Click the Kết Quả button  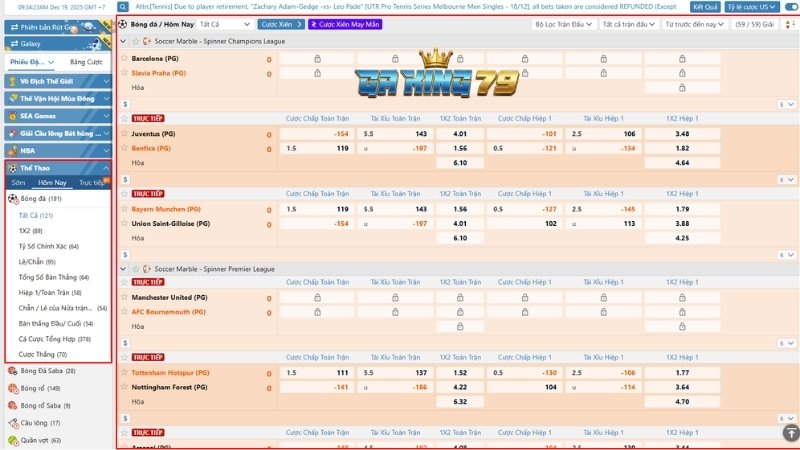coord(705,6)
